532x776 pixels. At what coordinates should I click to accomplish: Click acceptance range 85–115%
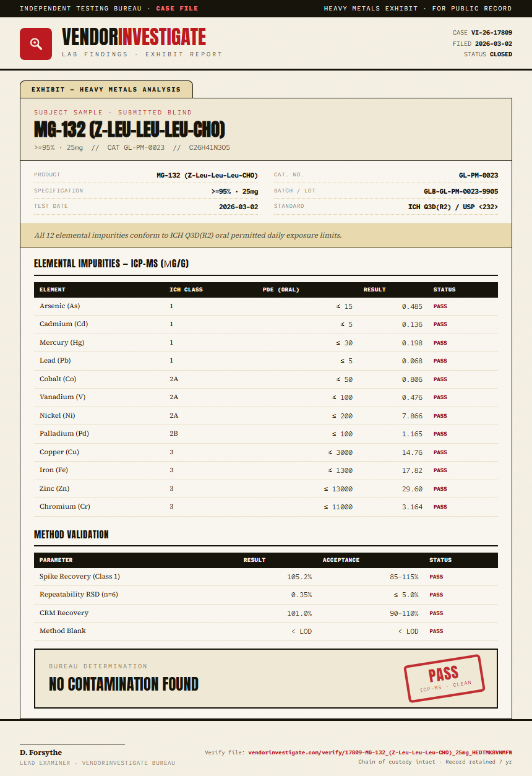404,577
